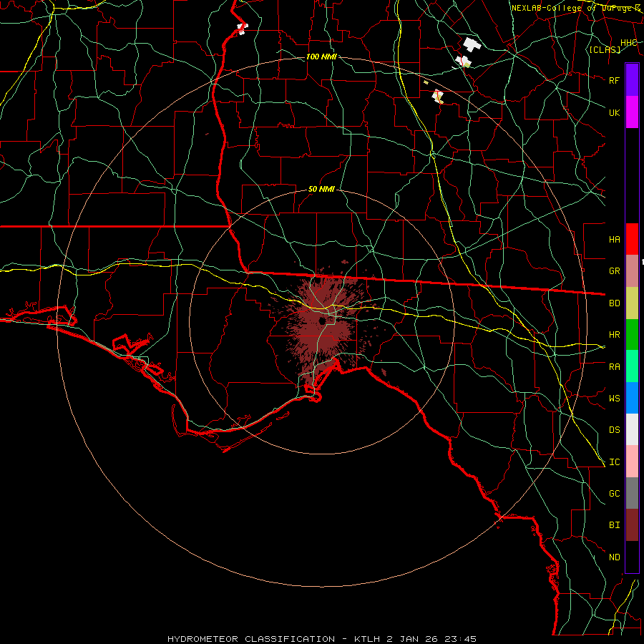
Task: Pick the dark green HR swatch
Action: (632, 335)
